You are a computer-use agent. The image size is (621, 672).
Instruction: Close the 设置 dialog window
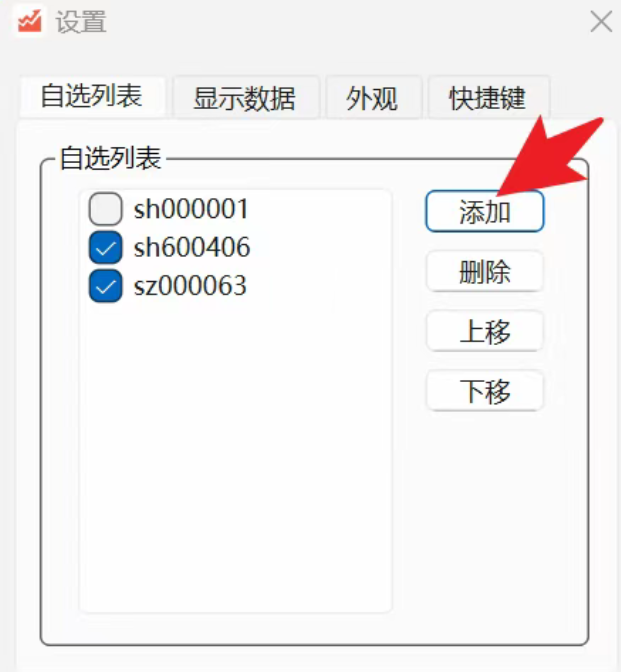(x=600, y=21)
